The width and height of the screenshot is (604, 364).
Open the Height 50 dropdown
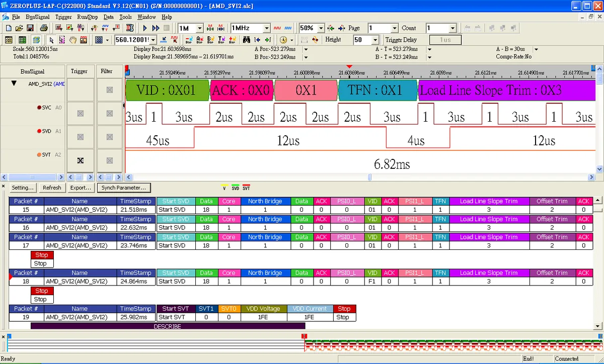pyautogui.click(x=375, y=40)
